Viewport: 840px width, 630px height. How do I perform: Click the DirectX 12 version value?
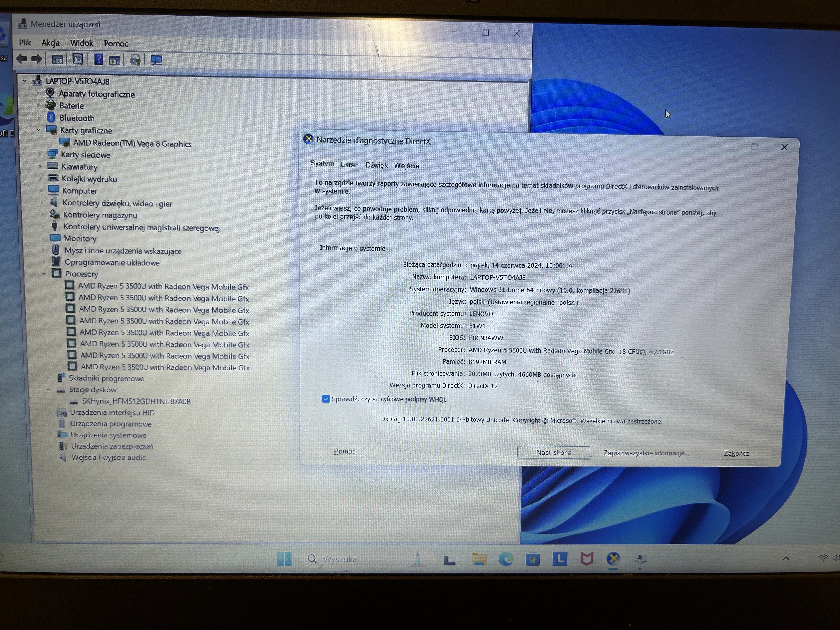(483, 385)
